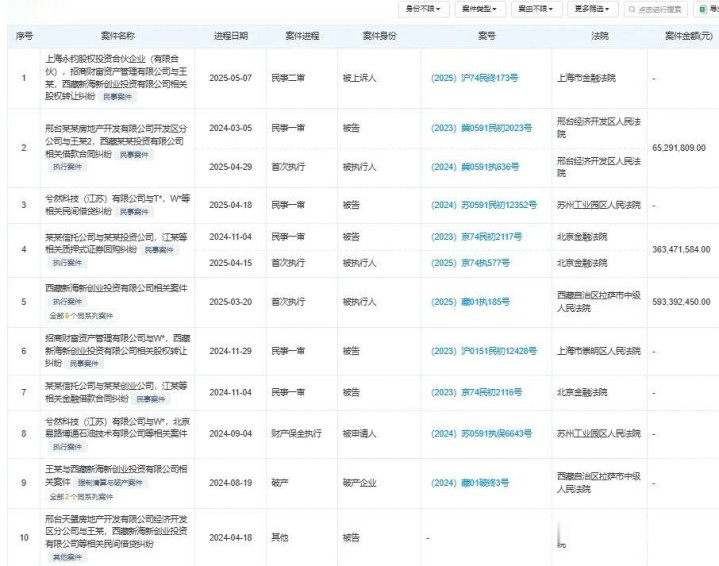Image resolution: width=719 pixels, height=566 pixels.
Task: Click date 2025-05-07
Action: click(x=231, y=78)
